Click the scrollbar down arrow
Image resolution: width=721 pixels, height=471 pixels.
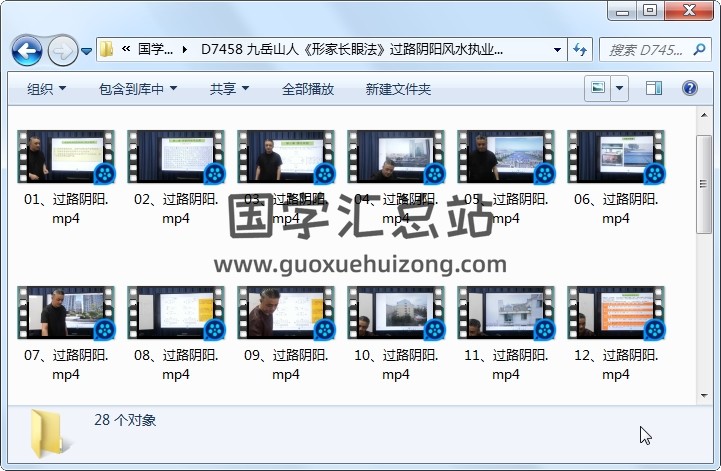(x=704, y=396)
